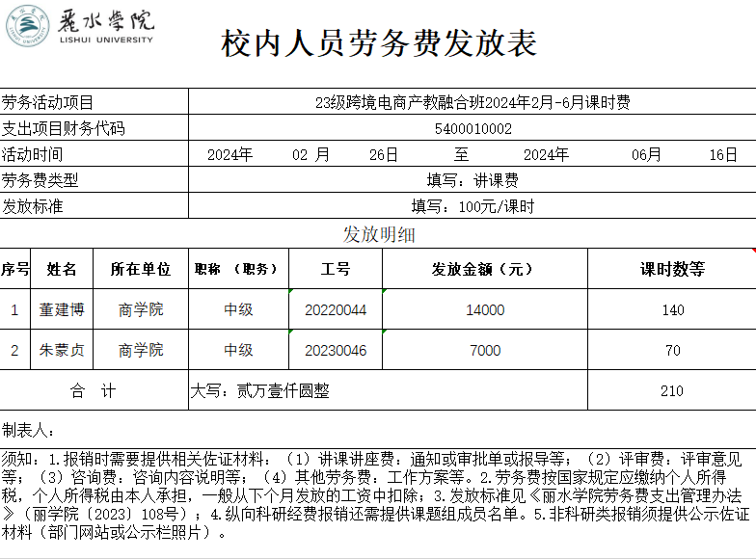Select the project name cell starting with 23级跨境电商

pos(472,102)
